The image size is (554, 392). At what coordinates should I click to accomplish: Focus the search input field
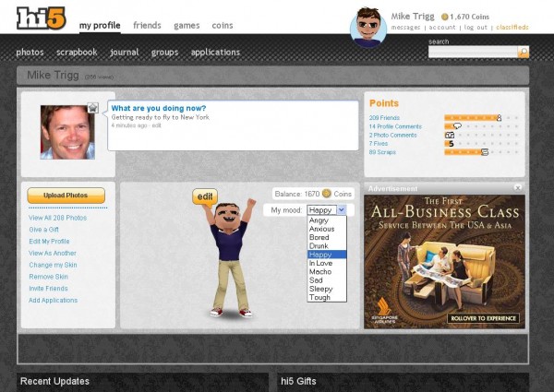pos(472,53)
